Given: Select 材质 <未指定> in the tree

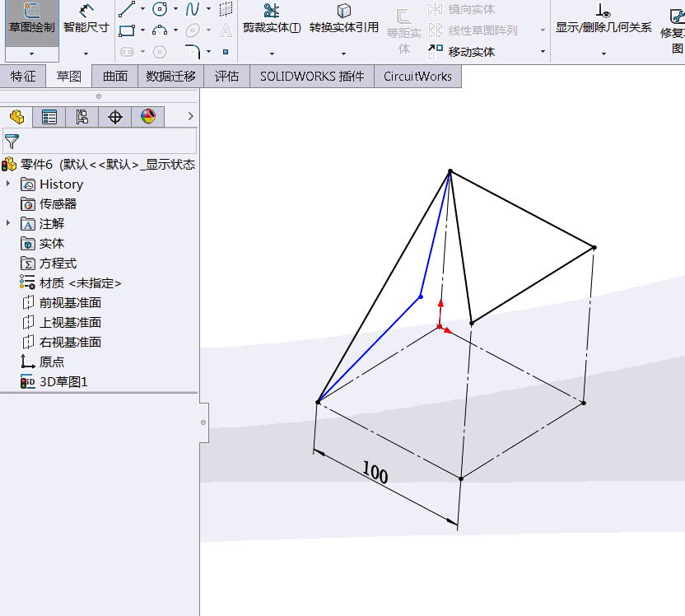Looking at the screenshot, I should (x=70, y=283).
